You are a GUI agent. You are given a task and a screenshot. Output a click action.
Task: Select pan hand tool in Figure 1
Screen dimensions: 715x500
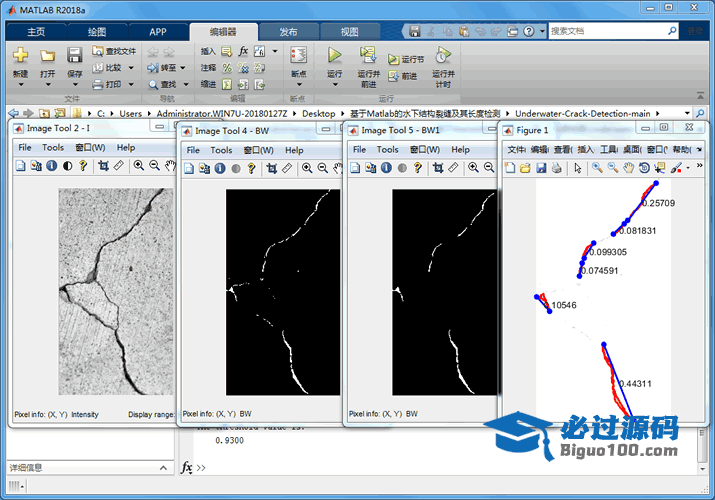point(628,168)
